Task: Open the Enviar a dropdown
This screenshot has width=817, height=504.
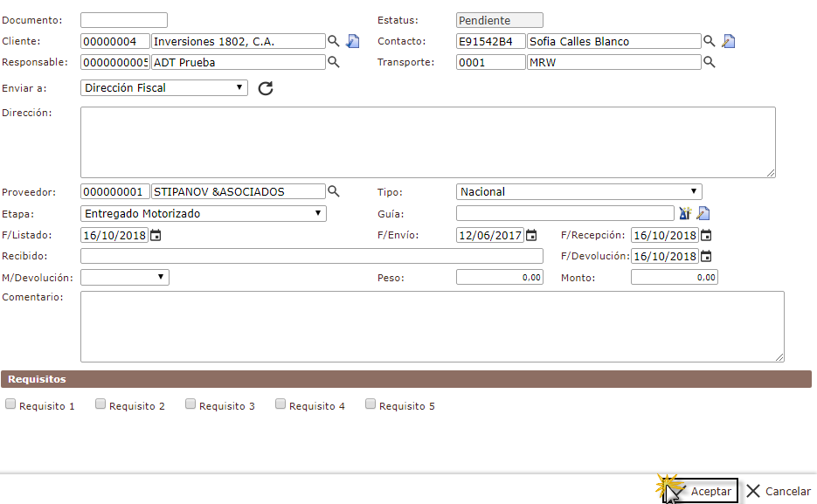Action: coord(164,88)
